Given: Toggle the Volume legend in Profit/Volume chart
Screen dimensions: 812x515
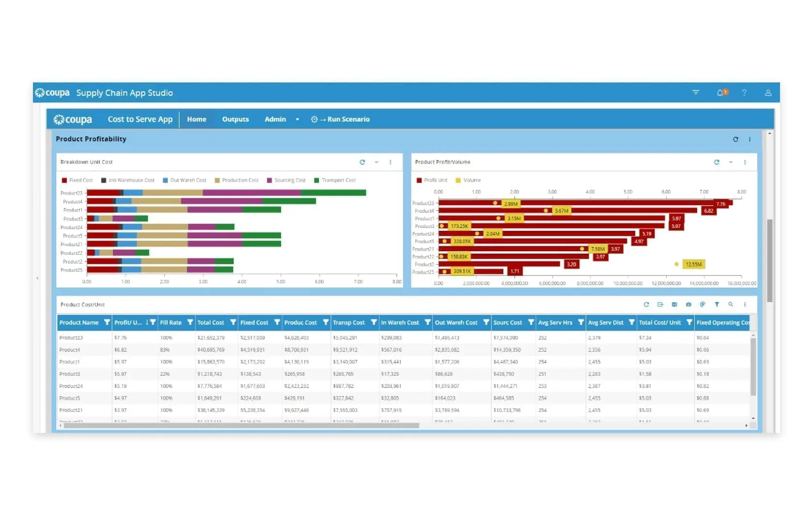Looking at the screenshot, I should point(468,180).
